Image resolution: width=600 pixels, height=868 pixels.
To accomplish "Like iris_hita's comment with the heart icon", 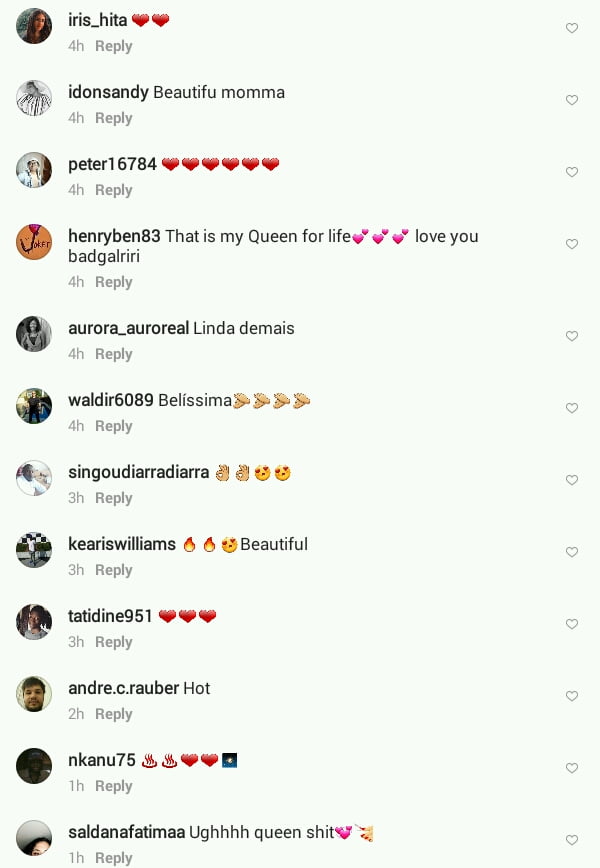I will [x=572, y=28].
